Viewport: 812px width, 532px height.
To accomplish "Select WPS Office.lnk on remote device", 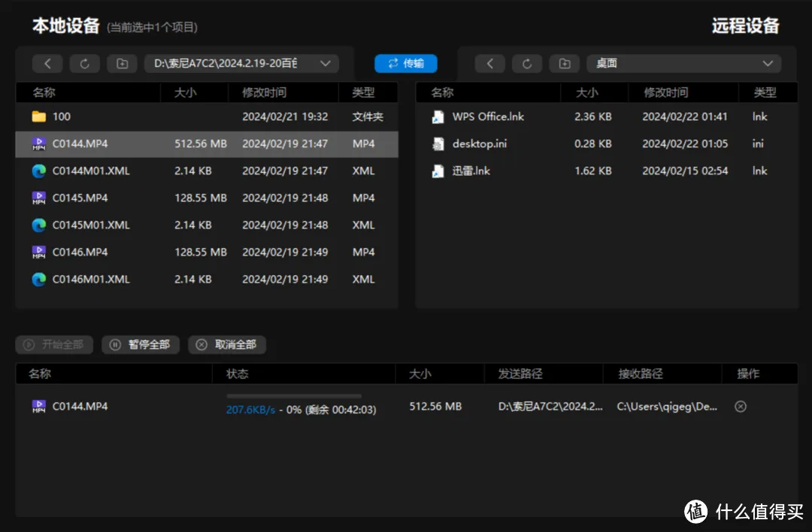I will 607,116.
